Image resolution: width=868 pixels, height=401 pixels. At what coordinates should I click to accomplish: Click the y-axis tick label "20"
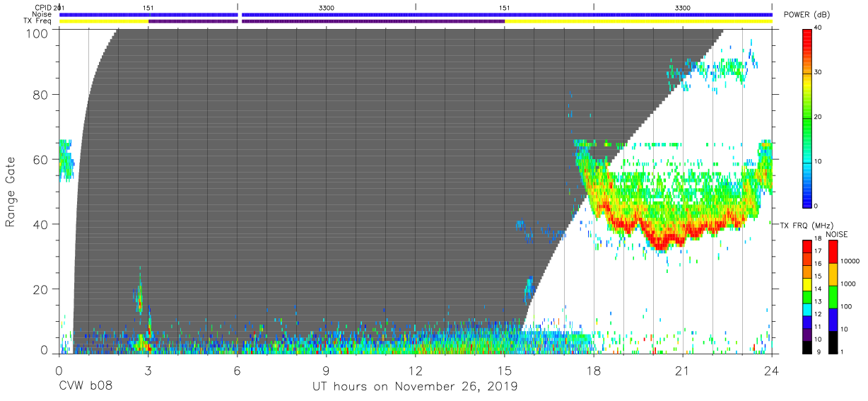click(x=42, y=289)
